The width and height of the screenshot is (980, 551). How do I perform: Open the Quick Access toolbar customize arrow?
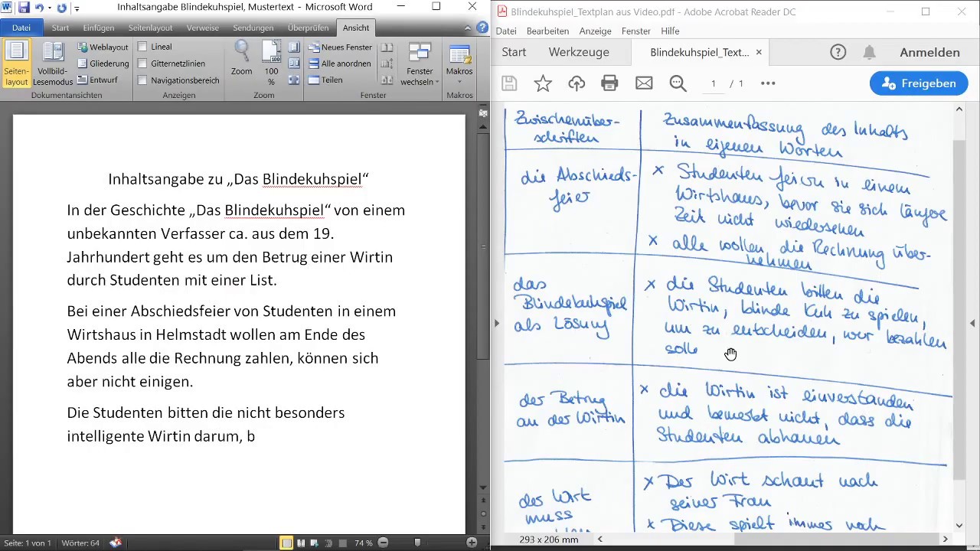pyautogui.click(x=77, y=8)
